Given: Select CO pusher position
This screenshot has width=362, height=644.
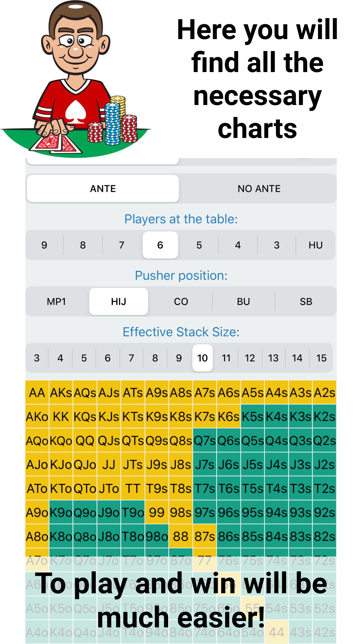Looking at the screenshot, I should (181, 302).
